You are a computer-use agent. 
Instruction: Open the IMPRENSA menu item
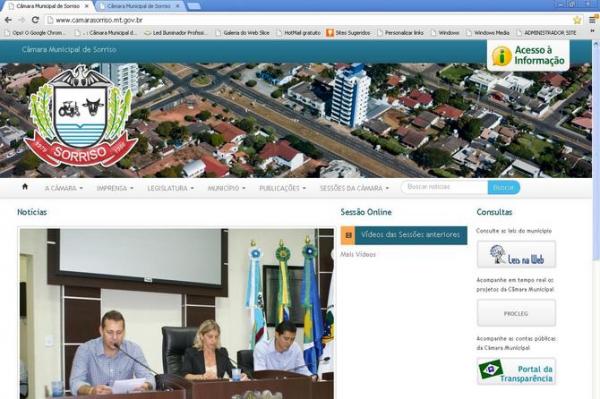coord(115,188)
